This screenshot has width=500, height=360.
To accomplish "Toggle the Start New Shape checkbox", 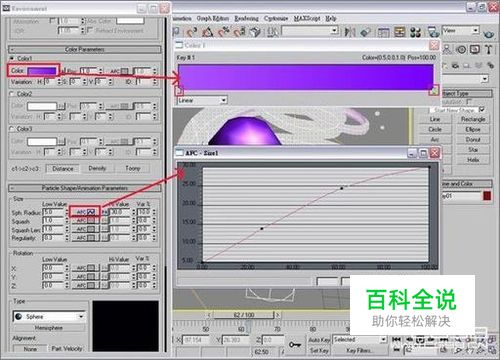I will pos(482,109).
